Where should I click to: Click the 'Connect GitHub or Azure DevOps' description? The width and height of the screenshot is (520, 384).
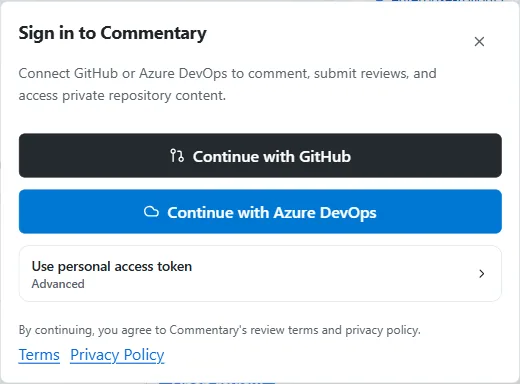click(227, 84)
